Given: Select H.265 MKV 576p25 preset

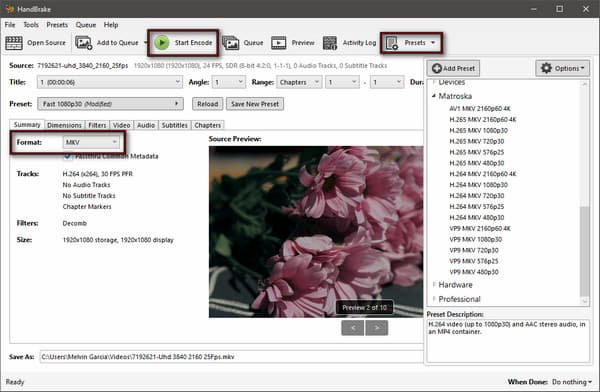Looking at the screenshot, I should 476,152.
